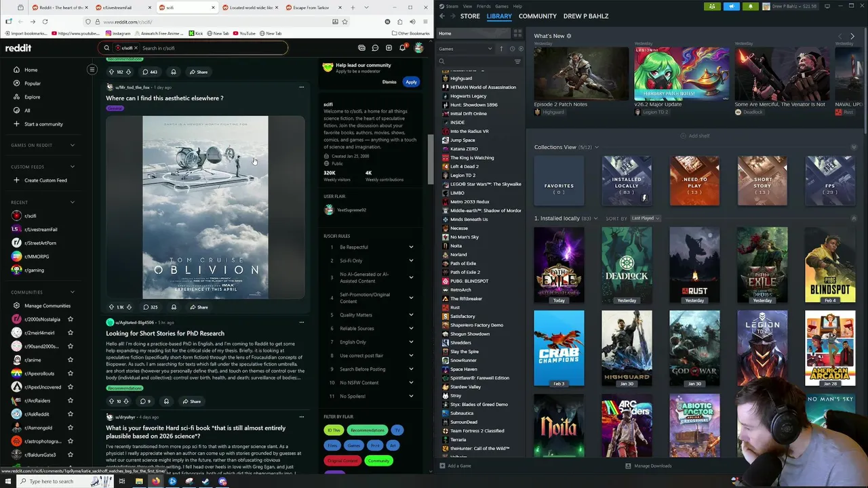The height and width of the screenshot is (488, 868).
Task: Collapse Recent section in Reddit sidebar
Action: (x=73, y=202)
